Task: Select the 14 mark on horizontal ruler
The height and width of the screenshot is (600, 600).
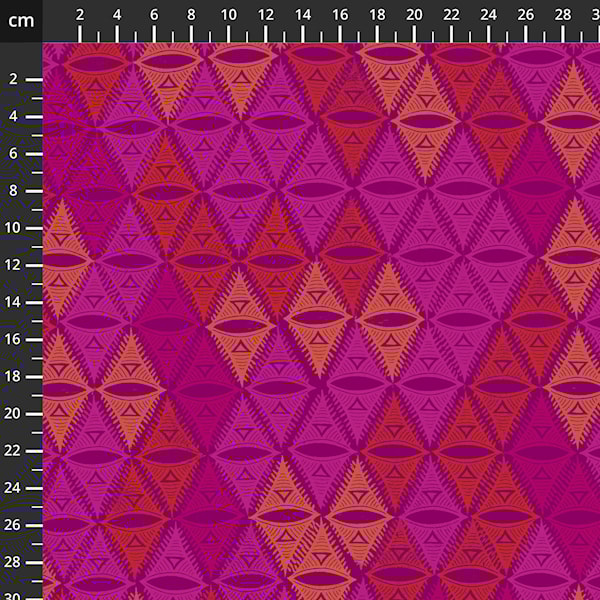Action: click(302, 15)
